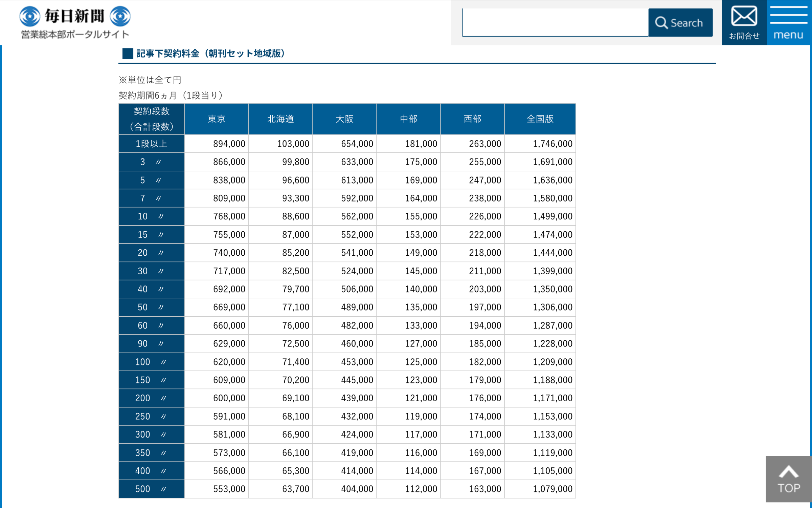Select the 500 row header

pos(151,489)
